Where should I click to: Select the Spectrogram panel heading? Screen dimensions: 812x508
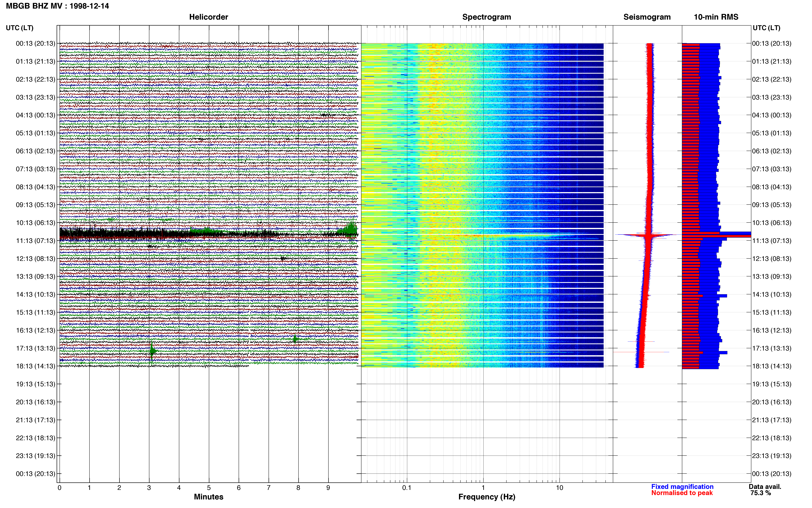[x=487, y=17]
